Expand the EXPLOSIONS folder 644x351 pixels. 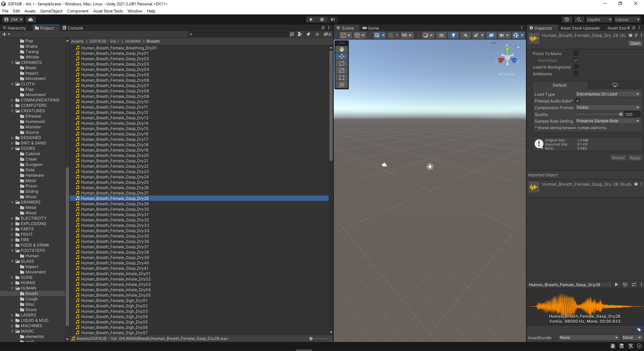pos(12,224)
